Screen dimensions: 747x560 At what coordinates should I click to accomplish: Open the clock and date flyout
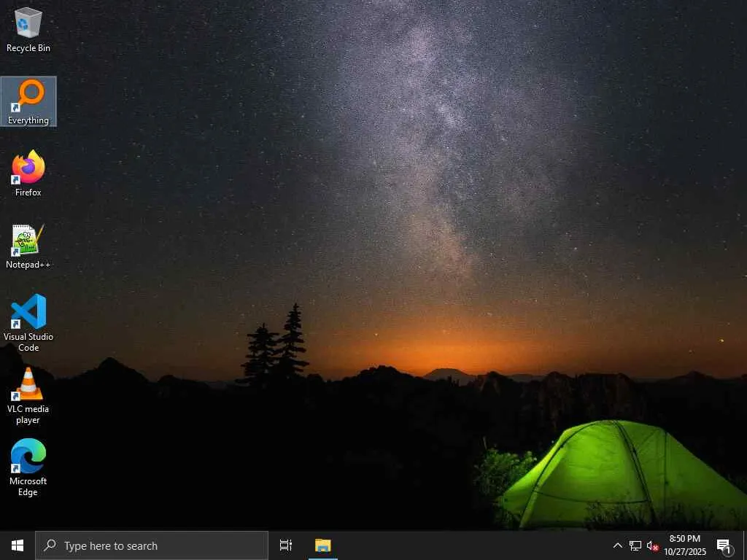pyautogui.click(x=685, y=545)
